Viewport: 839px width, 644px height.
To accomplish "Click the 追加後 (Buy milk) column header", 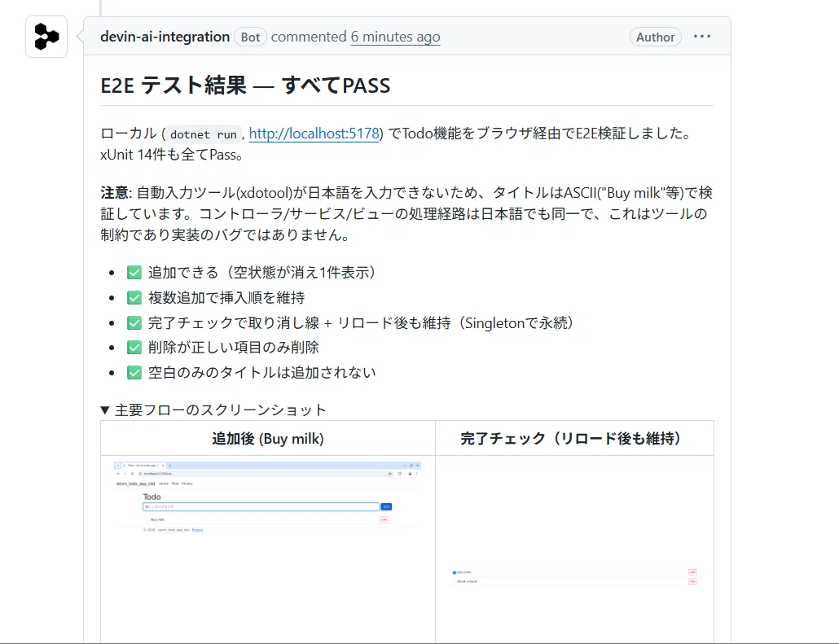I will tap(268, 439).
